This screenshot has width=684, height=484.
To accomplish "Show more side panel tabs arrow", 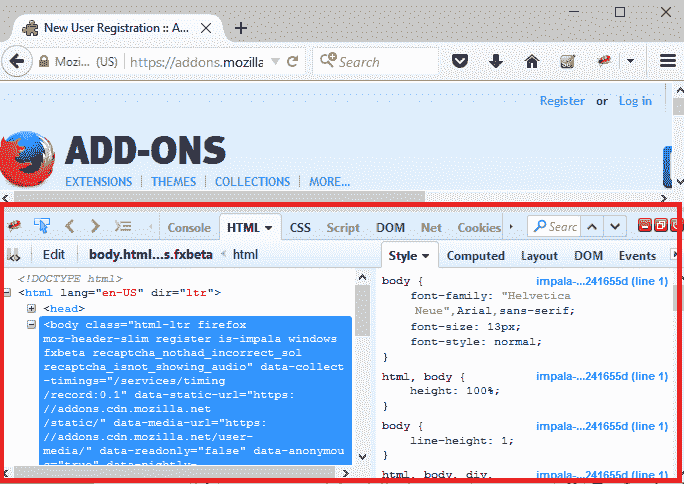I will (x=674, y=254).
